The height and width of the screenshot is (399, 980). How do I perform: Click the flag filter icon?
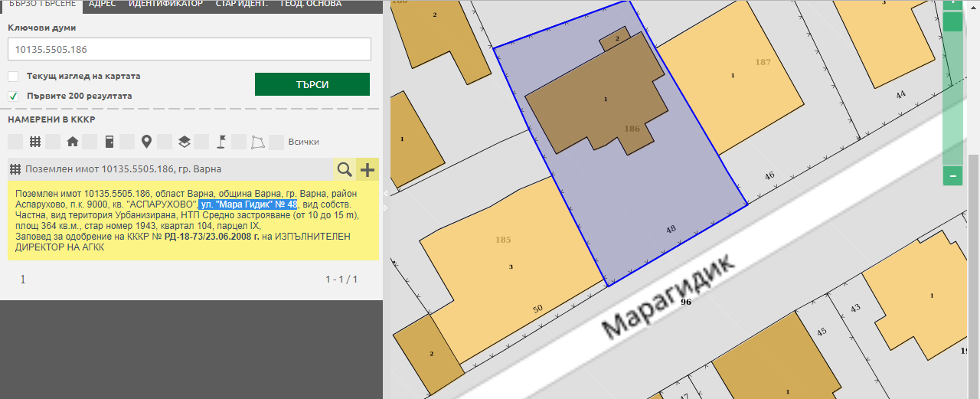pyautogui.click(x=220, y=142)
